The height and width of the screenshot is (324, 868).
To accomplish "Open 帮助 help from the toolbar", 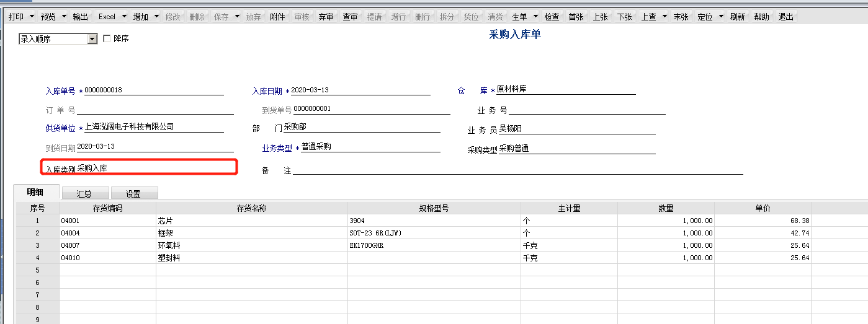I will [x=761, y=17].
